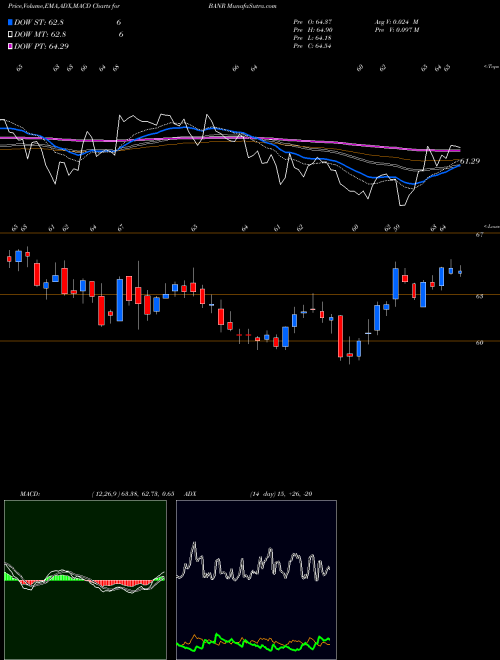Click the 'Pre V: 0.097 M' volume text

click(x=396, y=29)
